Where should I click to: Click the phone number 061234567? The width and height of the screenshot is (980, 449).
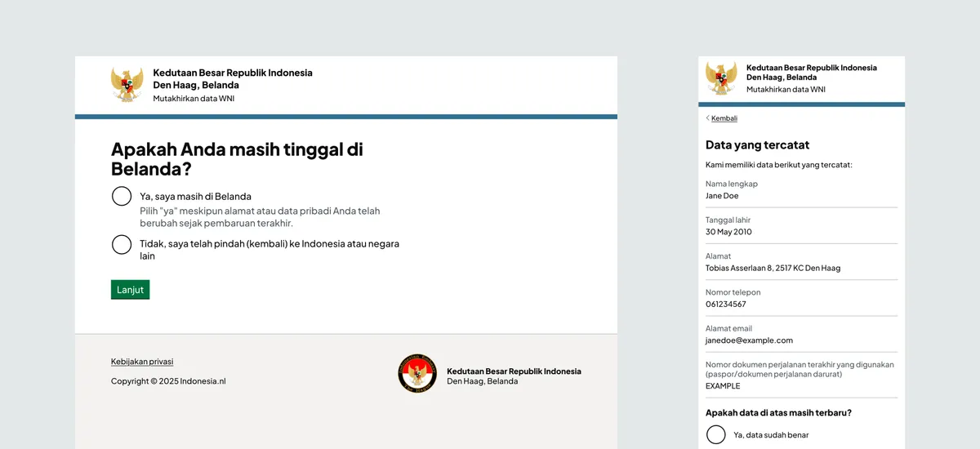tap(725, 305)
